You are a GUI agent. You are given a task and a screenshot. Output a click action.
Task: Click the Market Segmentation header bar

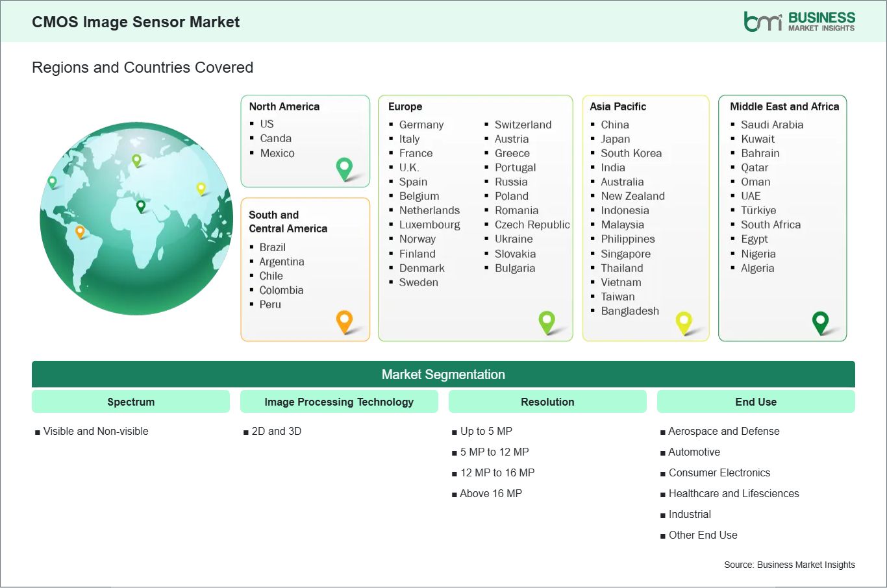(443, 374)
